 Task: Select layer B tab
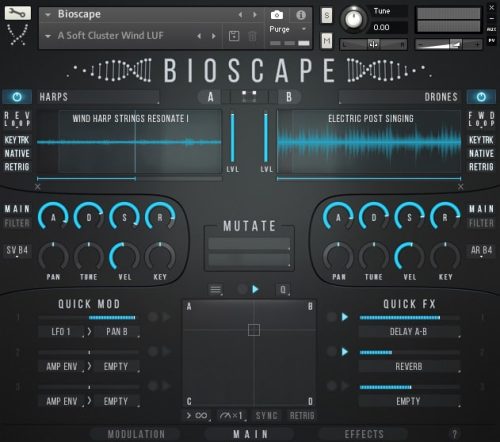tap(289, 97)
